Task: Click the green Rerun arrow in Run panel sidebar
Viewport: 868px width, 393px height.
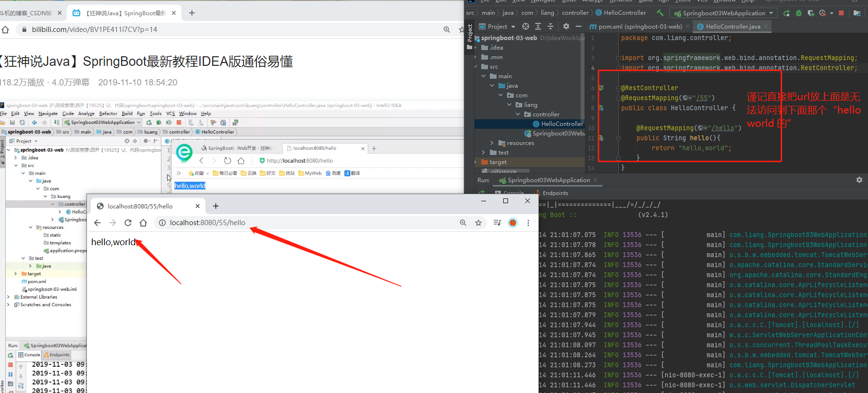Action: tap(482, 192)
